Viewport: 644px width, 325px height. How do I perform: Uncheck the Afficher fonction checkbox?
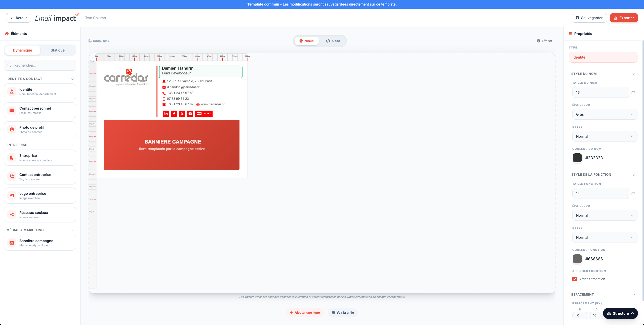pyautogui.click(x=575, y=279)
